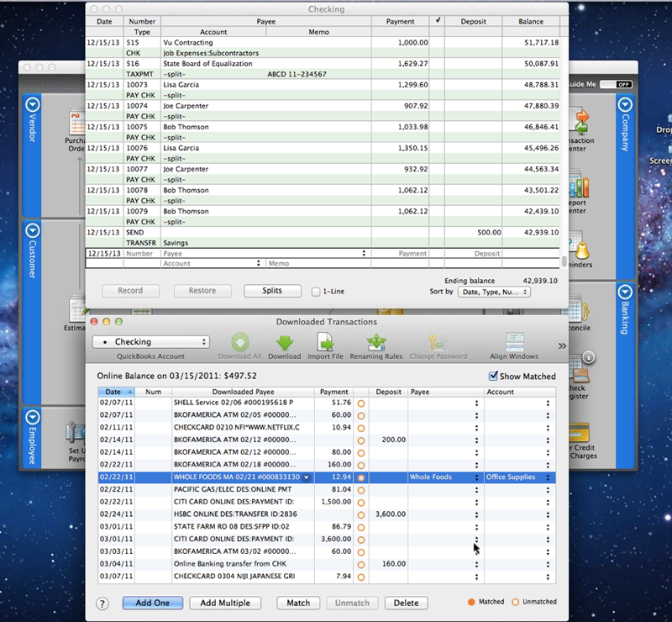Sort downloaded transactions by Date column
672x622 pixels.
[x=116, y=392]
